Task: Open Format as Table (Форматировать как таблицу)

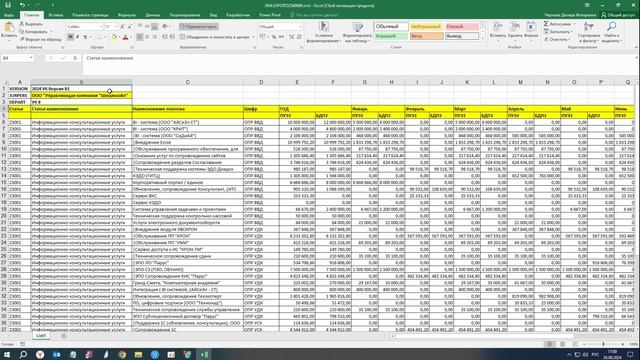Action: click(x=357, y=32)
